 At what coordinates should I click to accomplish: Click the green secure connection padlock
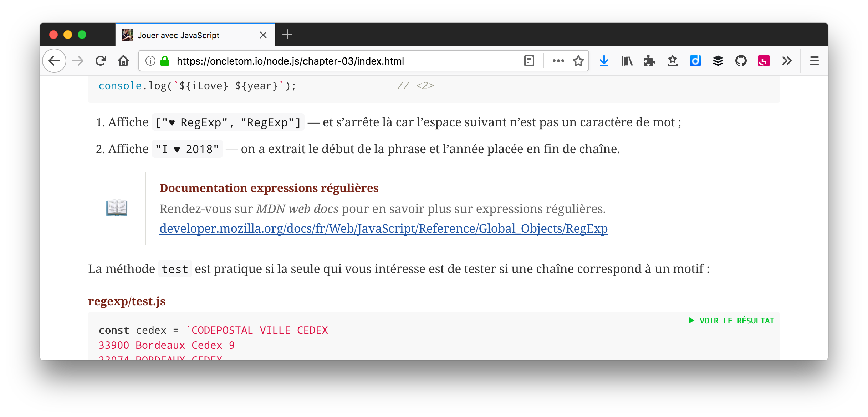164,61
